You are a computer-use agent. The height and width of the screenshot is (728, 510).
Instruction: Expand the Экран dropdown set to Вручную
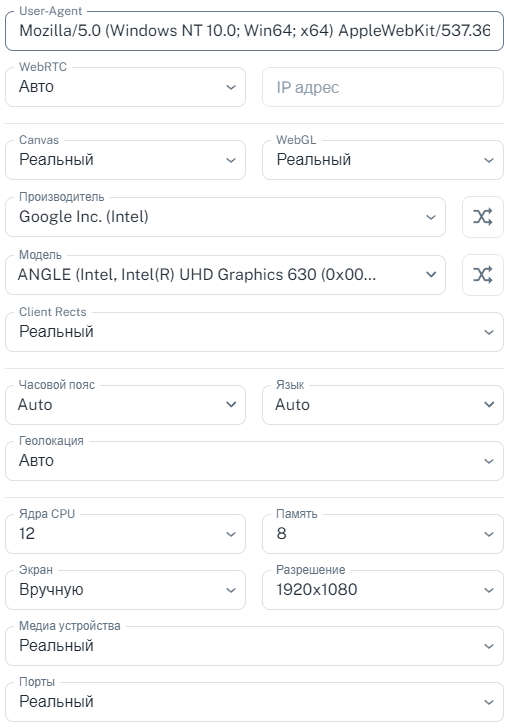[x=125, y=590]
